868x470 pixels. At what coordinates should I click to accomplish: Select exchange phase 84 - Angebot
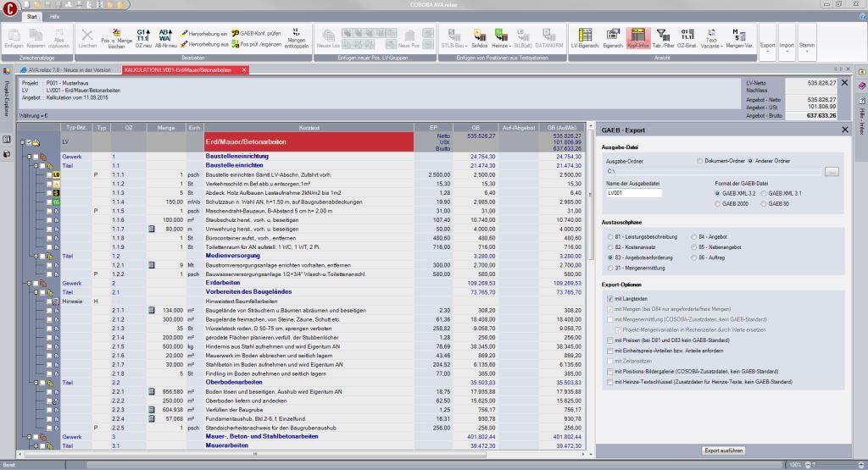694,236
